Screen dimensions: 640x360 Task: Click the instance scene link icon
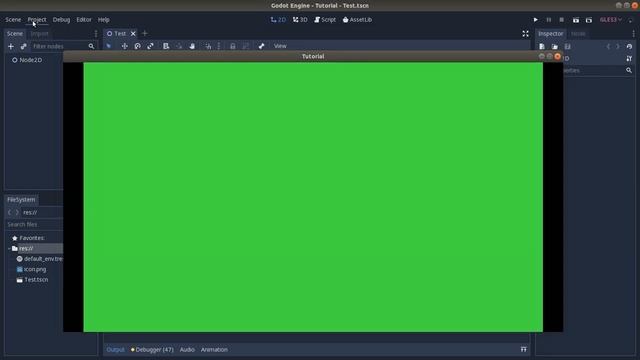coord(23,47)
